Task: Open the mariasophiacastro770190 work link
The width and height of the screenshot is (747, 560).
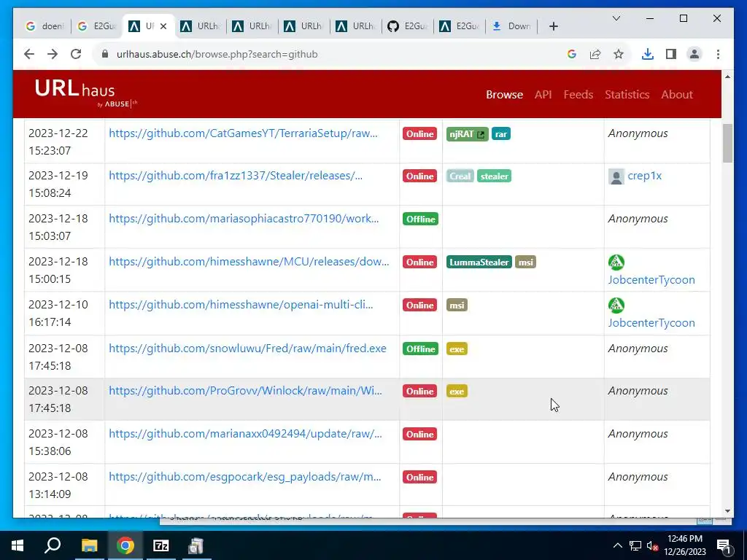Action: point(244,219)
